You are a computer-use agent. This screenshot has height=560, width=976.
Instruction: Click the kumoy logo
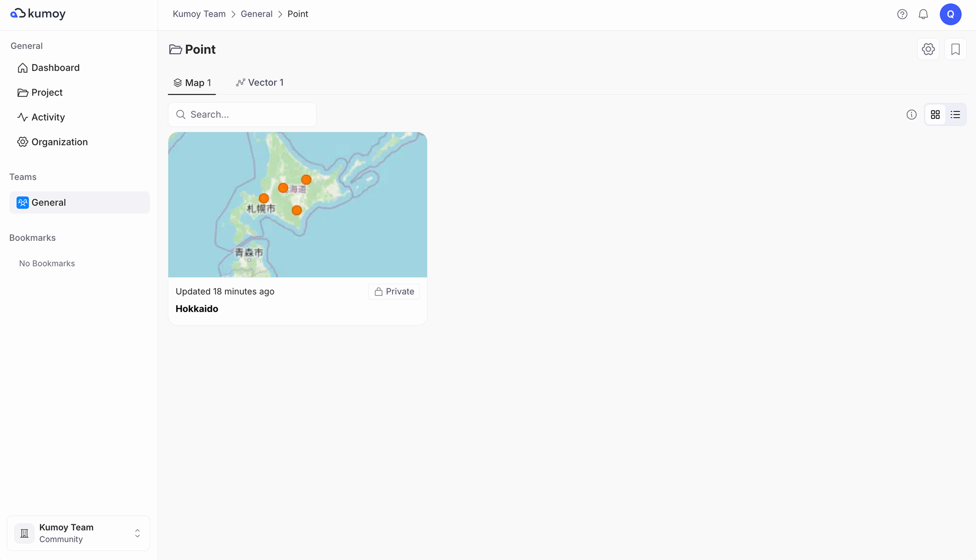[x=38, y=14]
